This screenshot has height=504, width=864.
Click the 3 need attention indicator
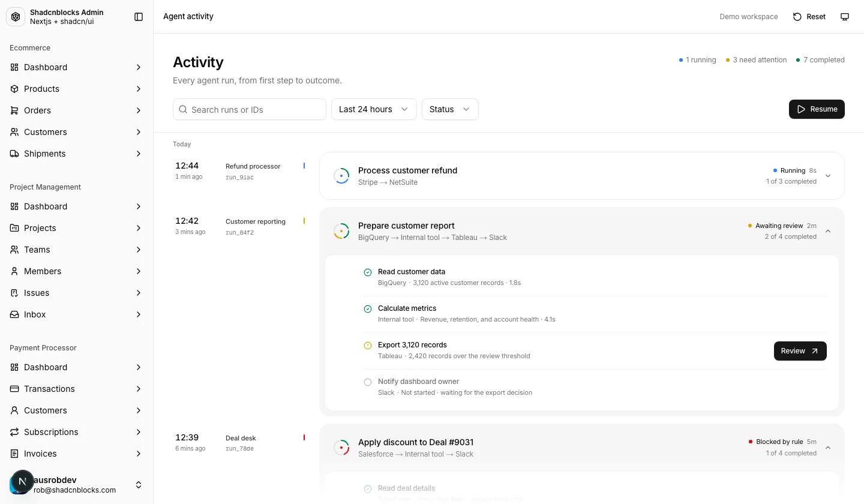click(756, 60)
